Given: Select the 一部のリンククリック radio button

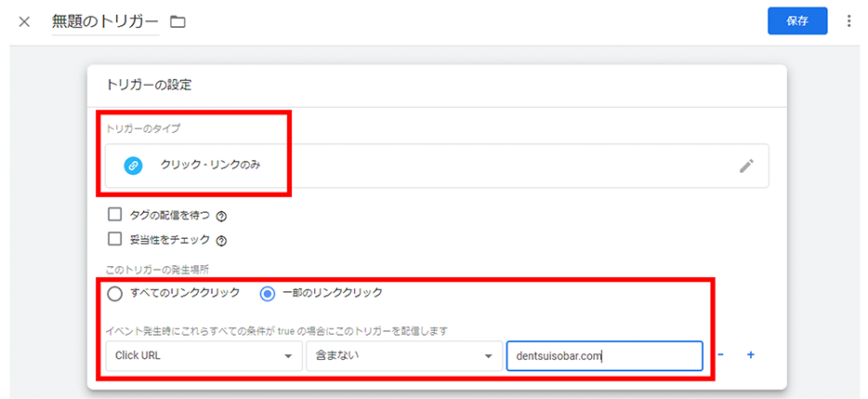Looking at the screenshot, I should click(268, 293).
